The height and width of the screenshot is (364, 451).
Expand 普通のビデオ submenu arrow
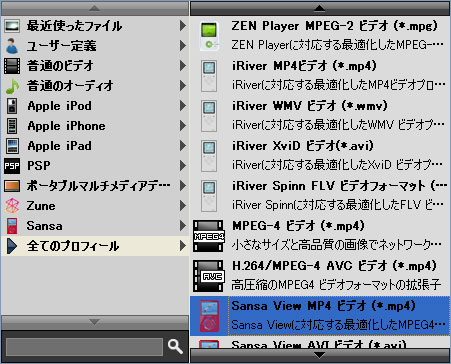click(x=182, y=66)
